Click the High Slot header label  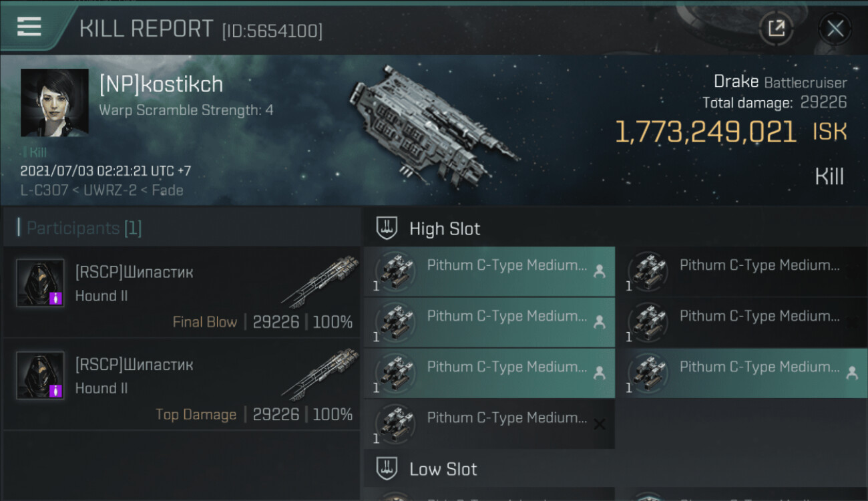pos(445,228)
